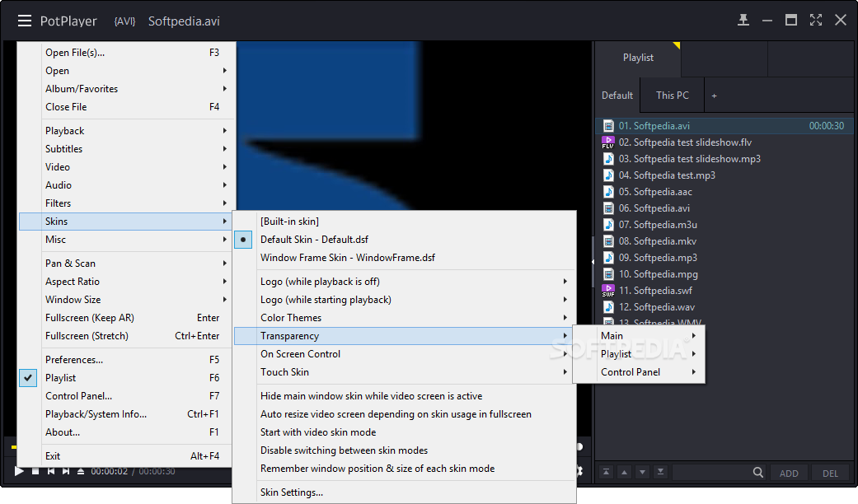Collapse the playlist panel using the side arrow
The width and height of the screenshot is (858, 504).
point(593,262)
